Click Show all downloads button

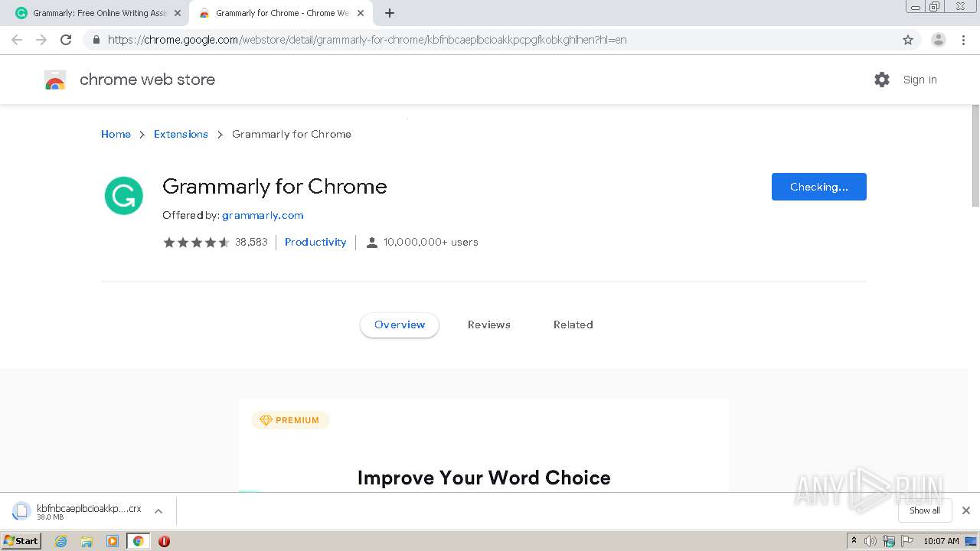(925, 510)
